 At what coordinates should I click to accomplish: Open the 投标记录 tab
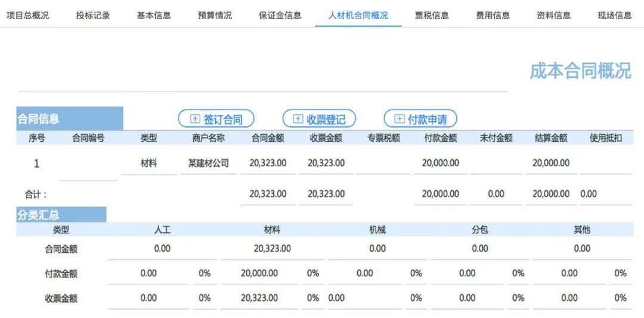[93, 15]
